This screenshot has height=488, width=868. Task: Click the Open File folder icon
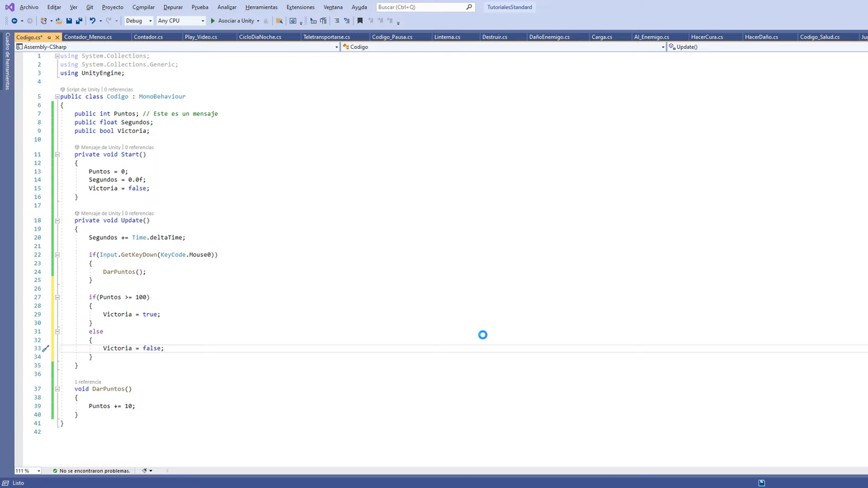tap(58, 20)
